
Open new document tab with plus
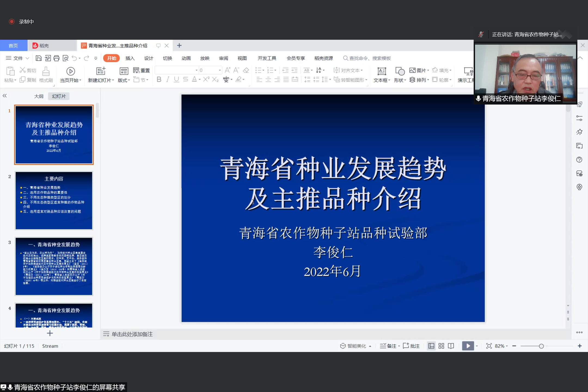click(179, 45)
